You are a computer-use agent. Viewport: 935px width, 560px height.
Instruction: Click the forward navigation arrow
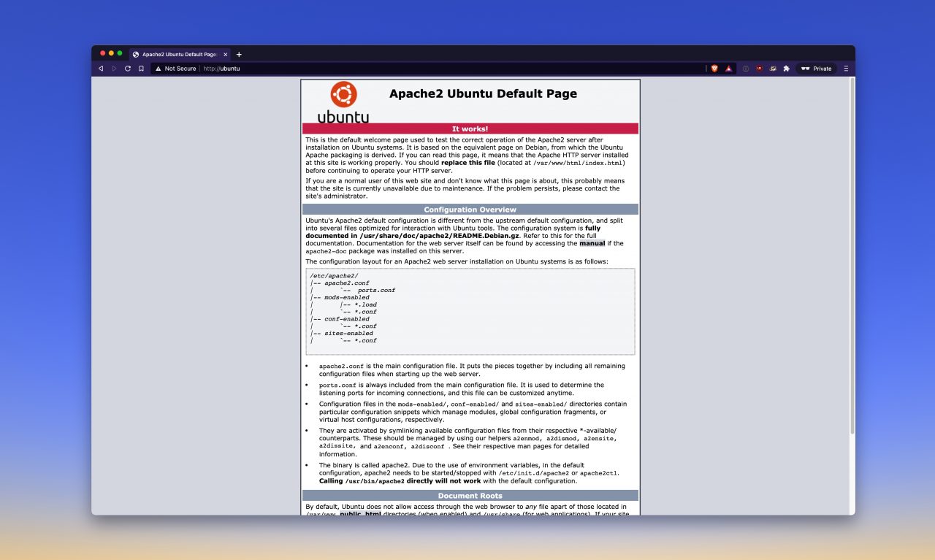tap(114, 69)
